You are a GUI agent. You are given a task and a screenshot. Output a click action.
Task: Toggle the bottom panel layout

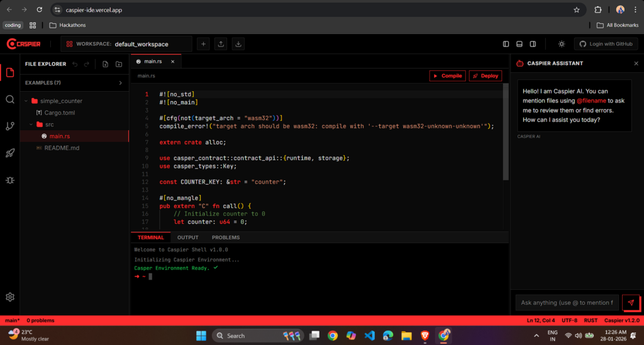click(x=519, y=44)
